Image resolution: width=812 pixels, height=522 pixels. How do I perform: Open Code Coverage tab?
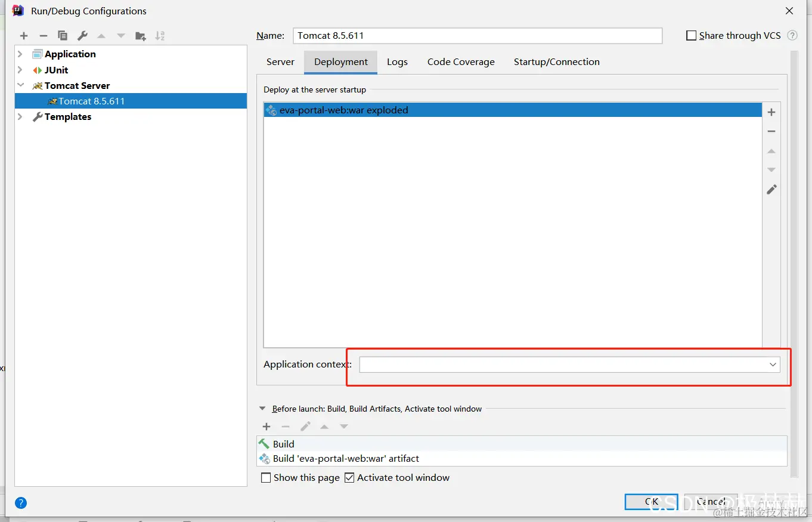pyautogui.click(x=461, y=62)
